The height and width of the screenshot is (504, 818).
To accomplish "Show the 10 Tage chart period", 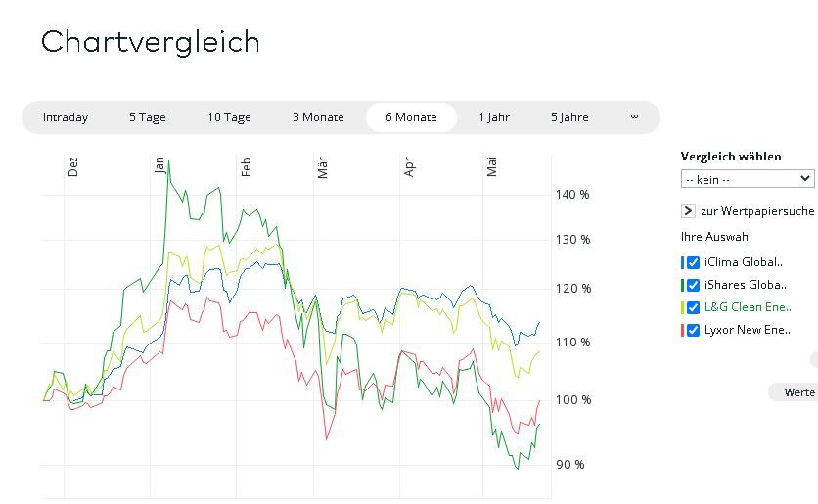I will (229, 117).
